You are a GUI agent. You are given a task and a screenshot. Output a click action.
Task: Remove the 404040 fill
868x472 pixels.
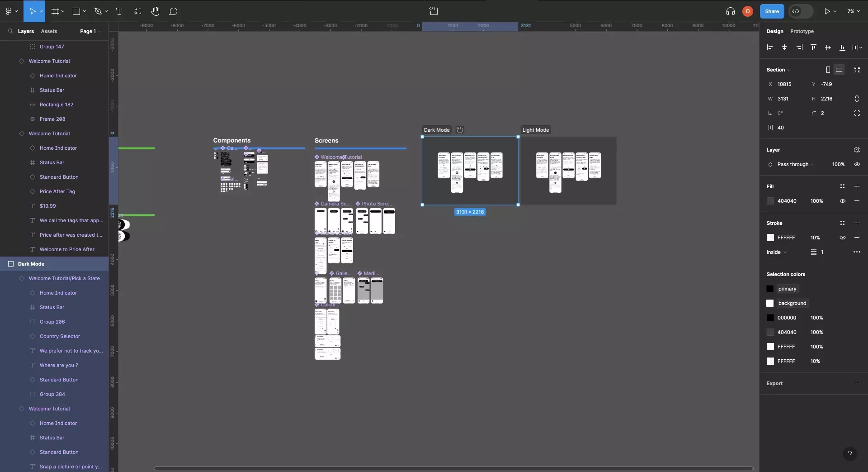(x=857, y=201)
